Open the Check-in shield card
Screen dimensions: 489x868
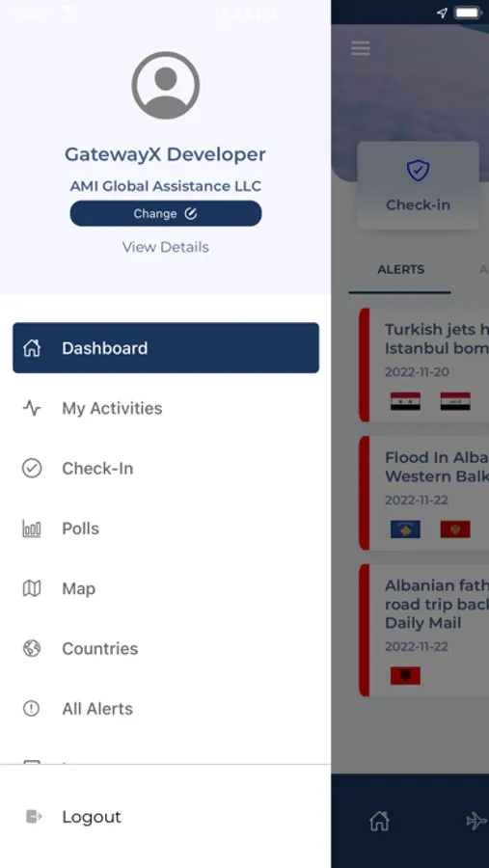pyautogui.click(x=419, y=185)
